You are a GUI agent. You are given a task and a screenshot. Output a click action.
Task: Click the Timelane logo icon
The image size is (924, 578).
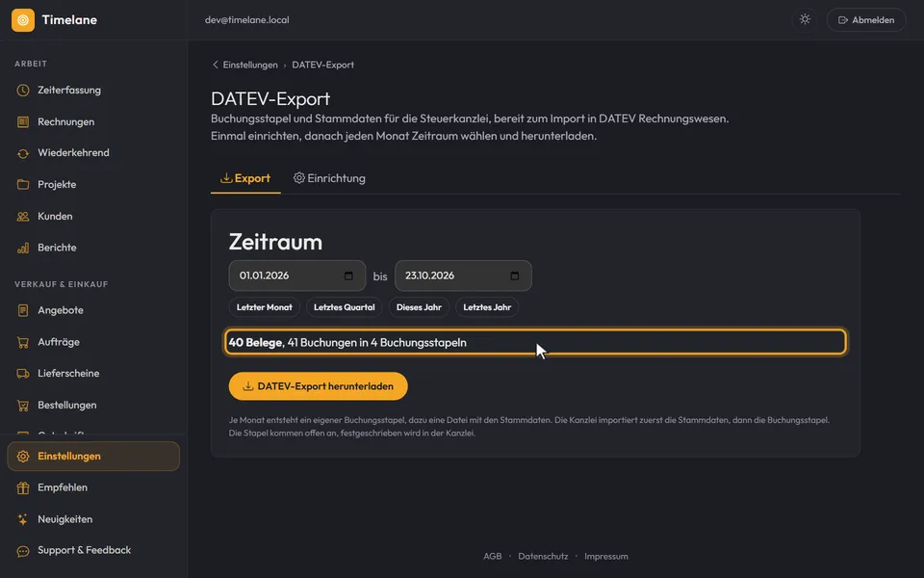click(x=23, y=20)
